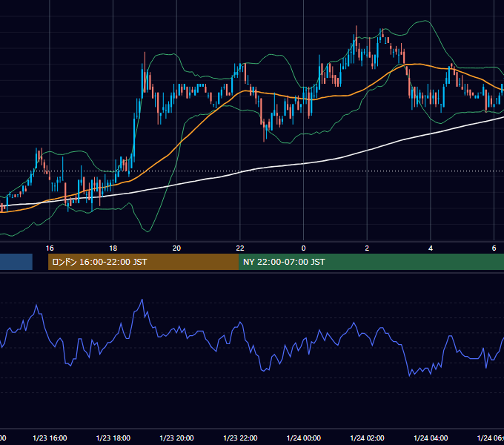Click the 22 hour axis label
Viewport: 504px width, 445px height.
pos(240,248)
